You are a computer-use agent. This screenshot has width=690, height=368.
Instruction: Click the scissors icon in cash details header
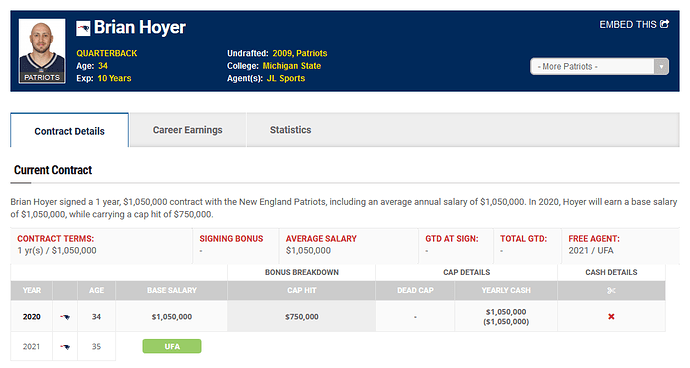[611, 291]
